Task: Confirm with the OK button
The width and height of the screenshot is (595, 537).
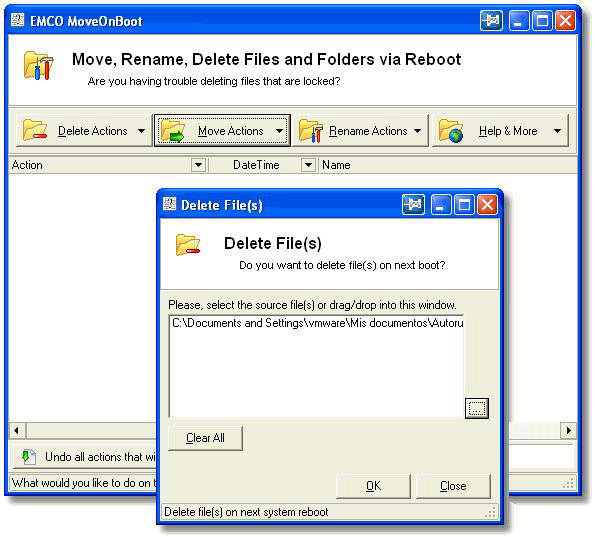Action: coord(373,486)
